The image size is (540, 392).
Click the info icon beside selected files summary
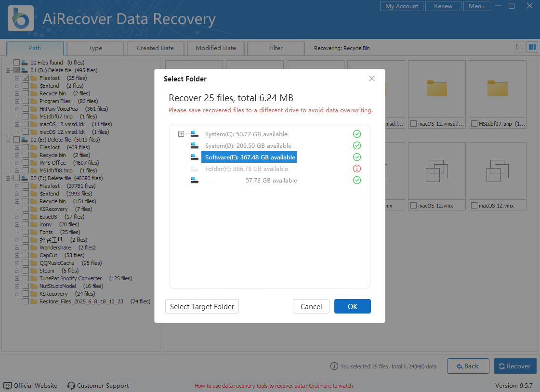334,366
